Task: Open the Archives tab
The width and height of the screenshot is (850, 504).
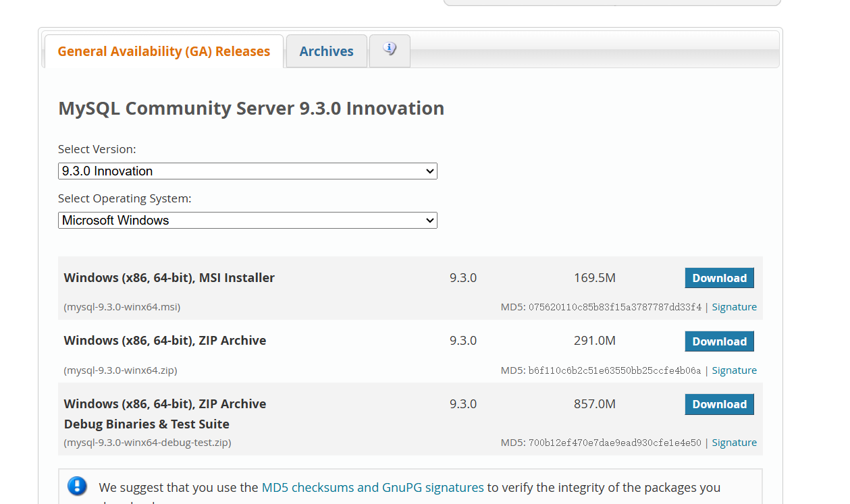Action: [327, 51]
